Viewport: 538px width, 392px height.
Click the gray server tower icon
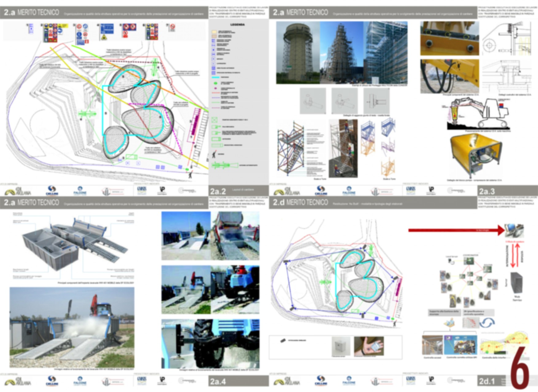pyautogui.click(x=517, y=284)
